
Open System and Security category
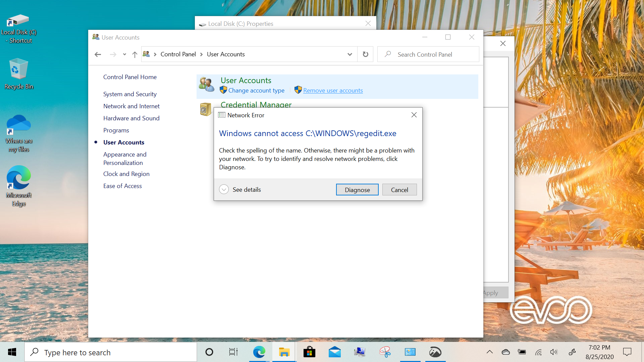point(130,94)
